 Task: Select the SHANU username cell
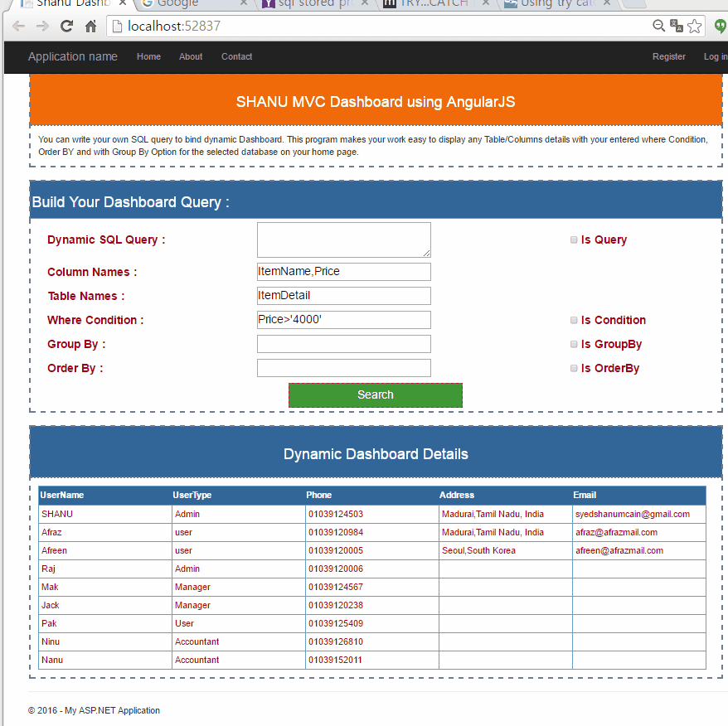[x=105, y=515]
